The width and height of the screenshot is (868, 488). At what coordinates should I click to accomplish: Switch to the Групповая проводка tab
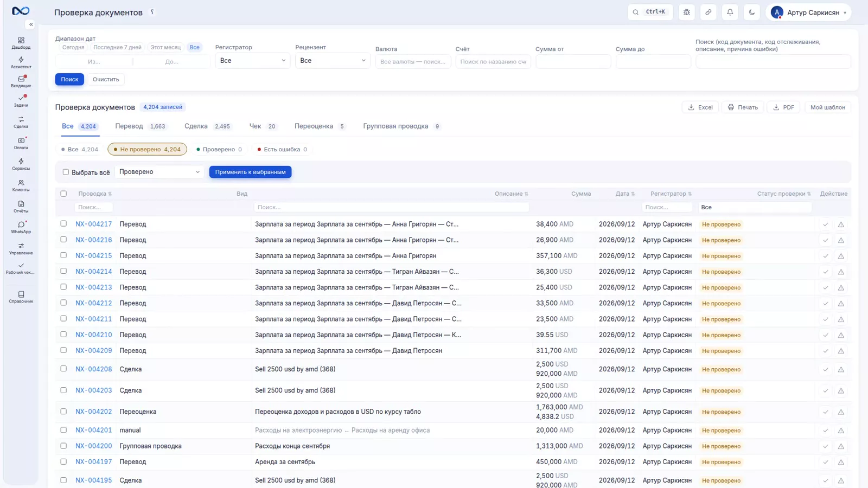(x=401, y=126)
